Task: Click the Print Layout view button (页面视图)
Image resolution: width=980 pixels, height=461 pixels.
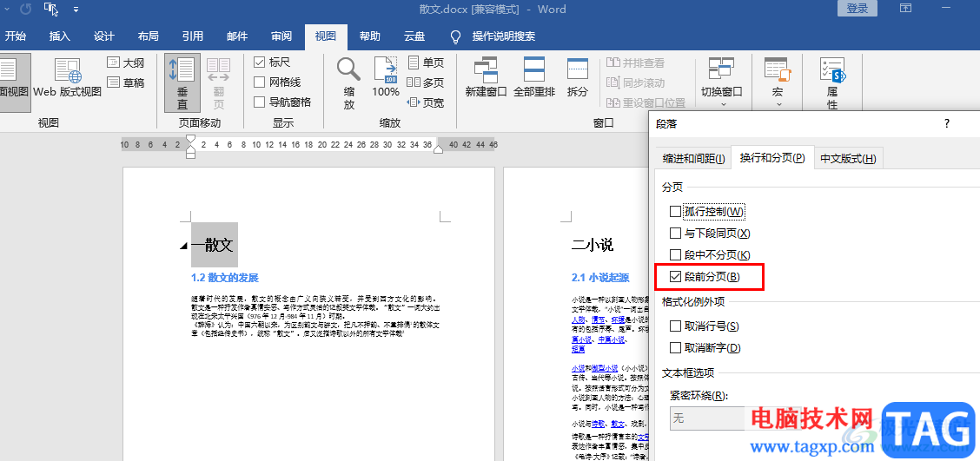Action: (x=15, y=83)
